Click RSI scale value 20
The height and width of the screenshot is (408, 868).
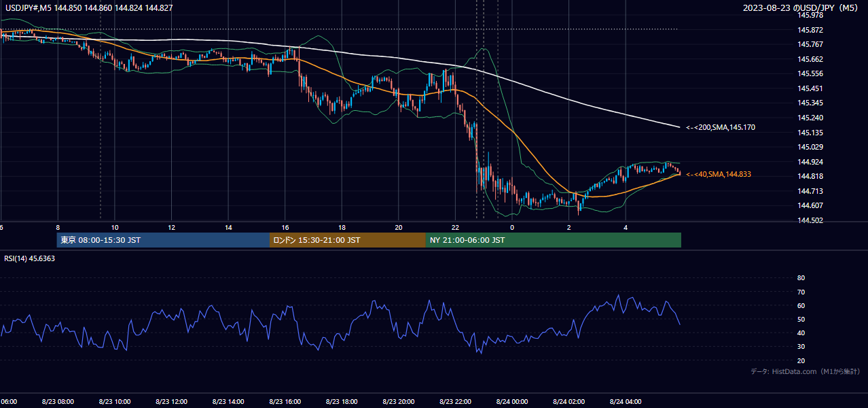click(801, 360)
